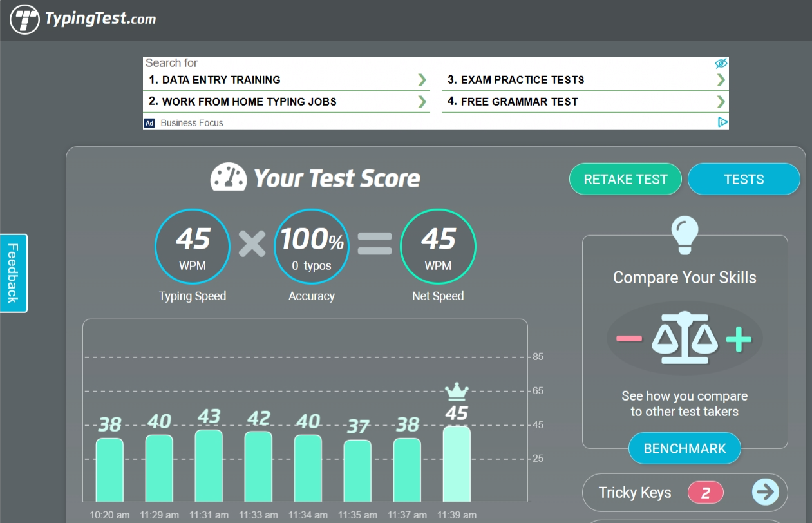
Task: Click the pink minus icon beside the scale
Action: click(629, 338)
